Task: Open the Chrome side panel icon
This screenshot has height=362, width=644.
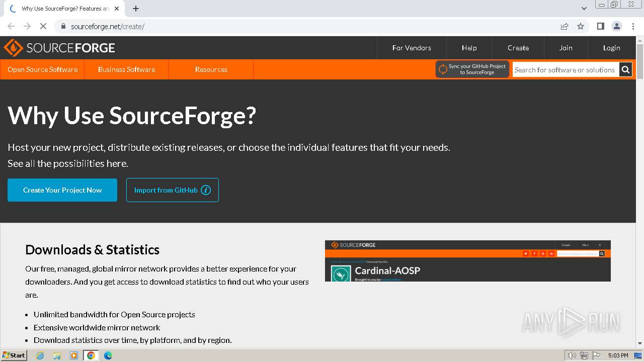Action: [600, 26]
